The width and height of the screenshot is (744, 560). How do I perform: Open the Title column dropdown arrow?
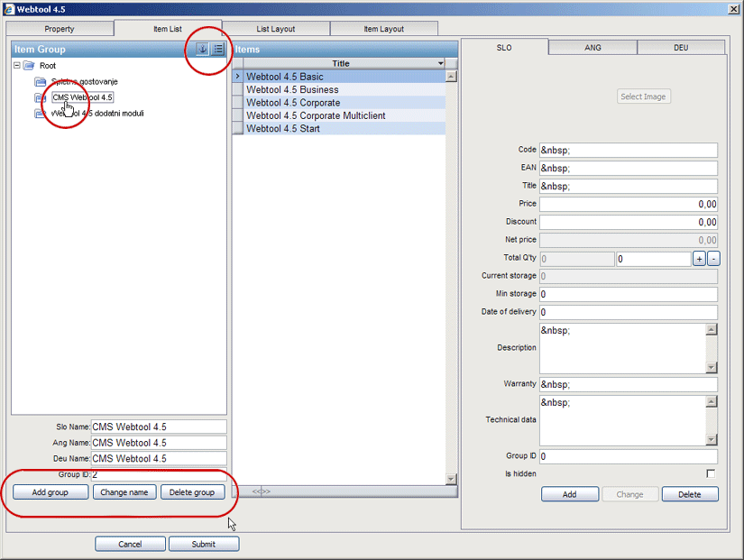pyautogui.click(x=440, y=64)
